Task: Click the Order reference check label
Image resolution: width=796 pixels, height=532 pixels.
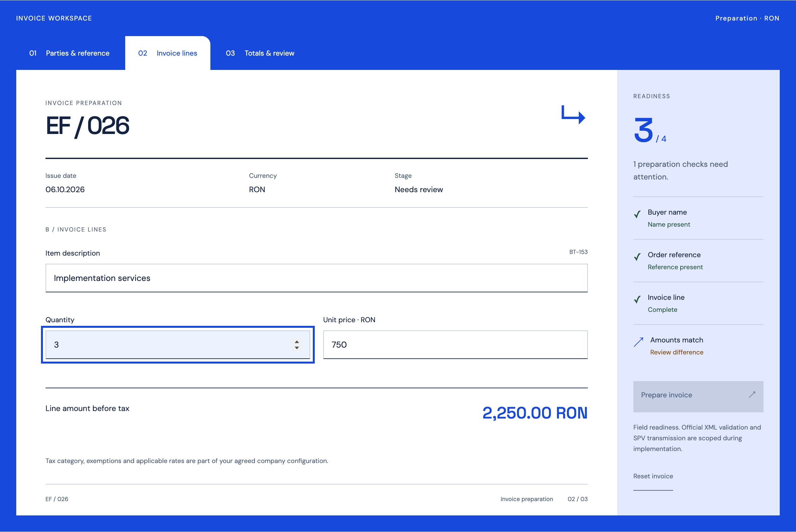Action: click(674, 255)
